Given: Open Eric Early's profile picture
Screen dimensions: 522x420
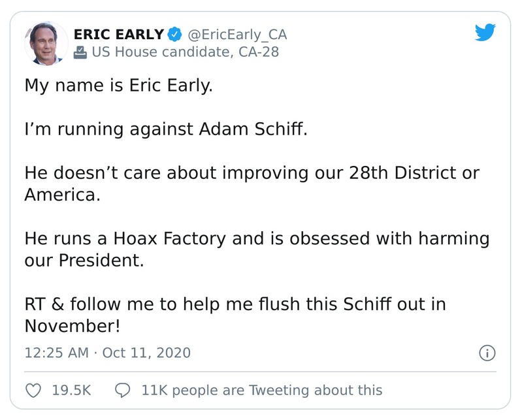Looking at the screenshot, I should pyautogui.click(x=46, y=42).
